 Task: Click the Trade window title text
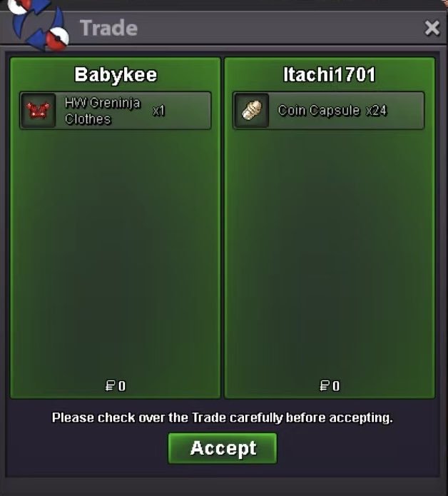[x=108, y=28]
